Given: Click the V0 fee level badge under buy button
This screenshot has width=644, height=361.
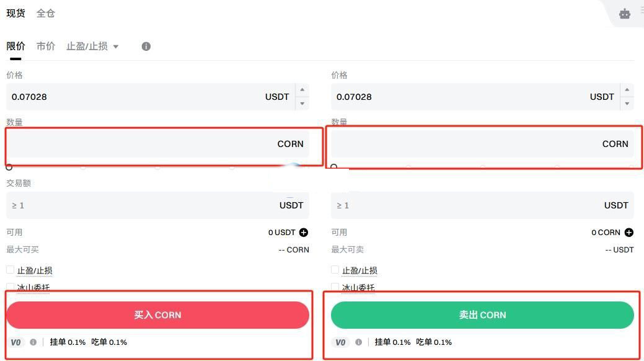Looking at the screenshot, I should [15, 342].
